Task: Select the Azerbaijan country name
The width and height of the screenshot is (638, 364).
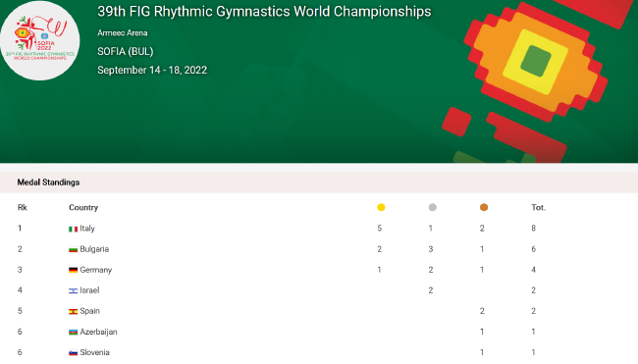Action: click(x=98, y=332)
